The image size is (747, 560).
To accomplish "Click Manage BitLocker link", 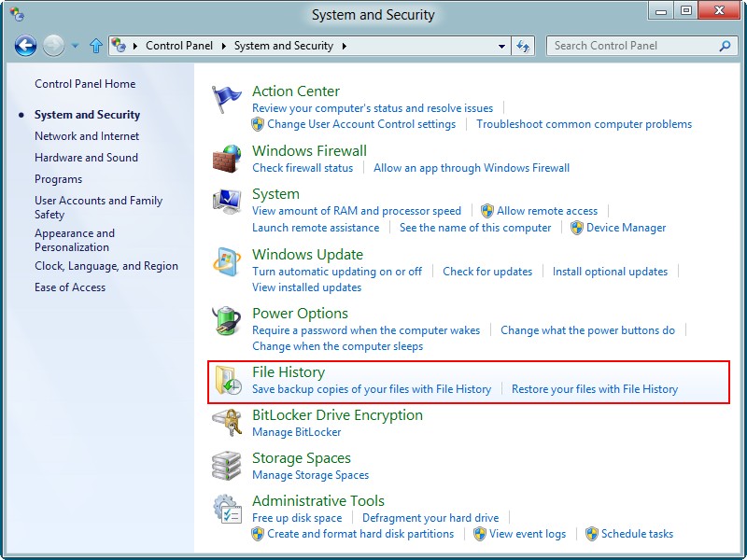I will [x=296, y=432].
